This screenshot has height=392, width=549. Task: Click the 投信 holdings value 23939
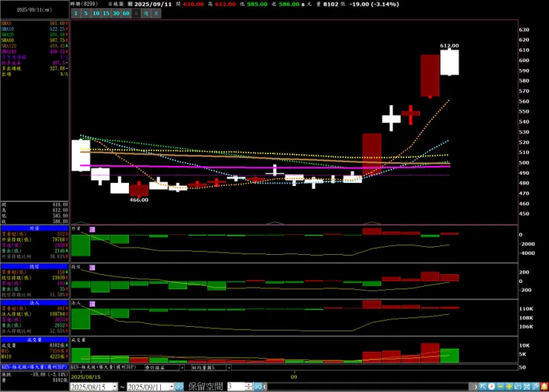point(59,278)
